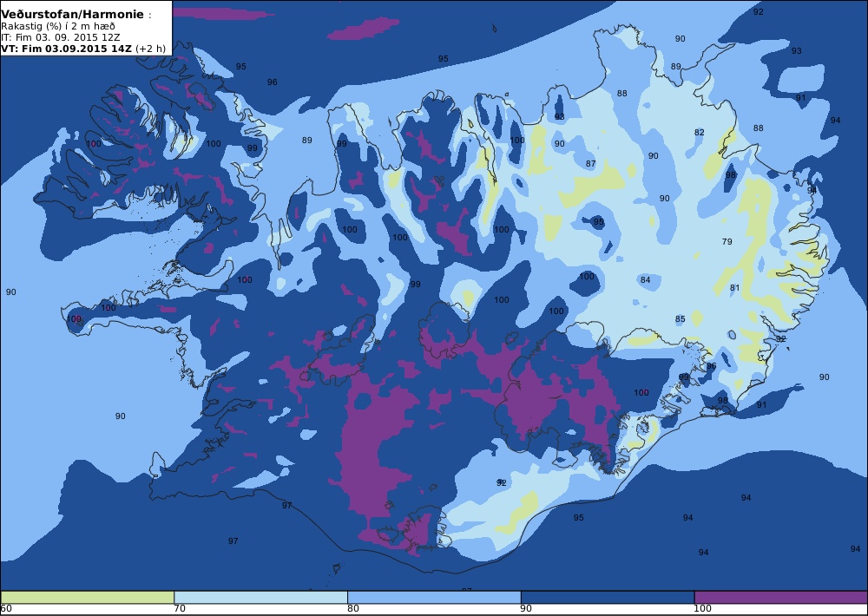Click the purple 100 legend swatch

[781, 597]
